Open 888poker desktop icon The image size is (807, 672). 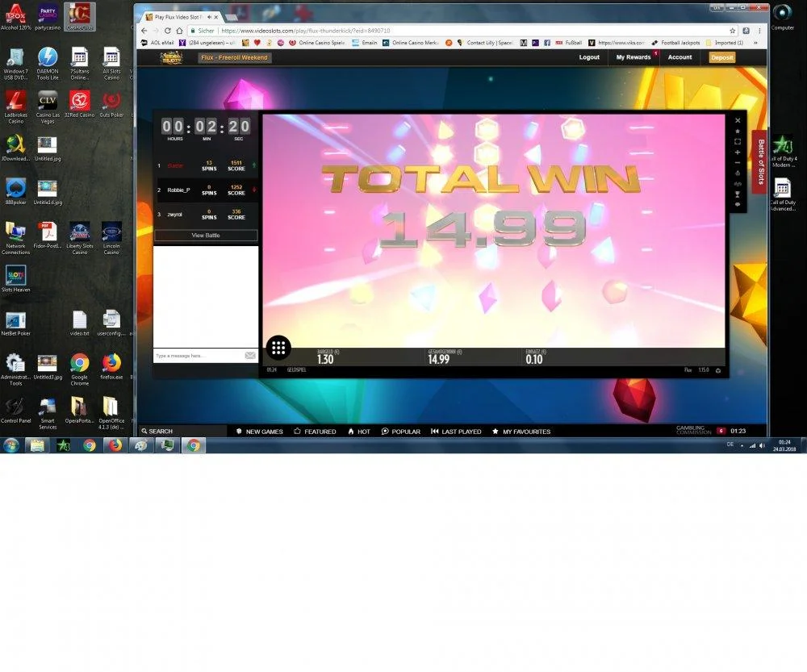click(15, 192)
